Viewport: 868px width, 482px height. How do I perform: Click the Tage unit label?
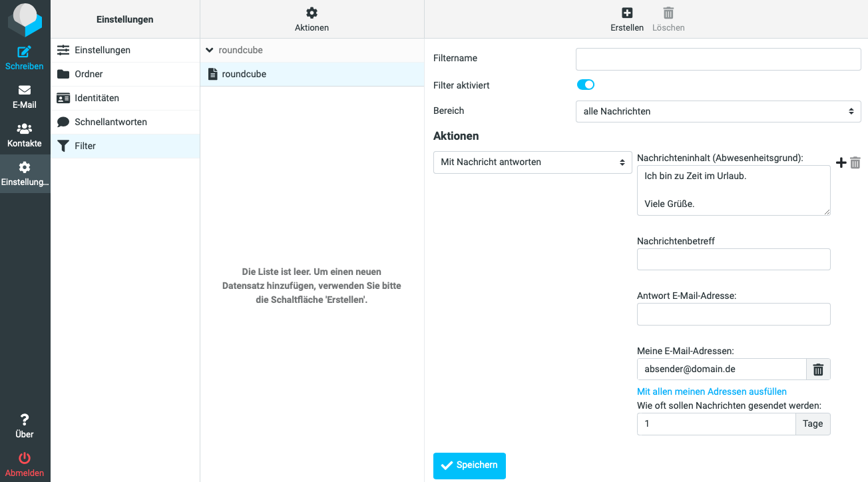click(813, 424)
